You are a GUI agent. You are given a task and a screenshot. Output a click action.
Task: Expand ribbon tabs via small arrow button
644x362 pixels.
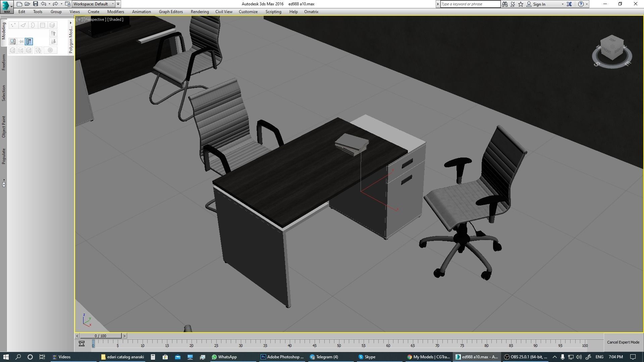click(4, 184)
